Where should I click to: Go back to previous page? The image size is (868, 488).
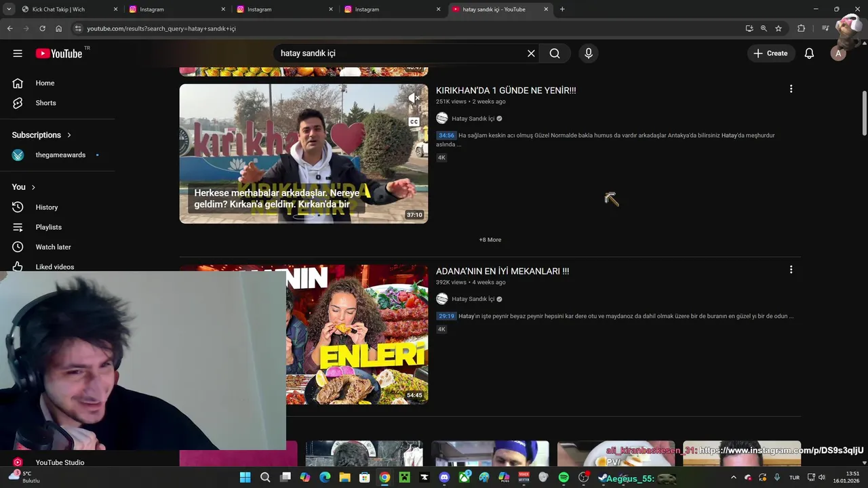coord(9,28)
